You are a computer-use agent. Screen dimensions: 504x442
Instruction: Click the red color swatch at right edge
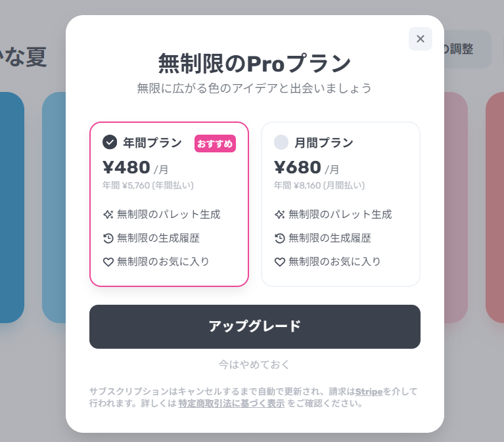coord(495,207)
